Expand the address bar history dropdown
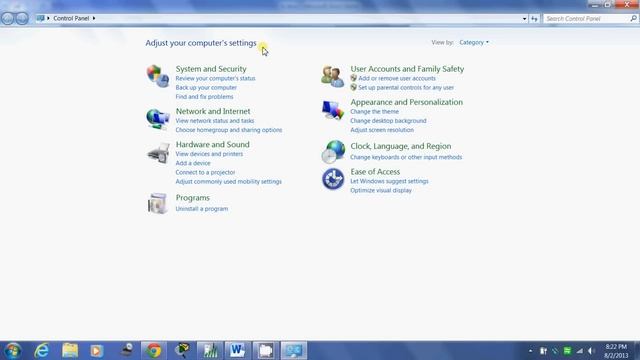Viewport: 640px width, 360px height. click(524, 19)
